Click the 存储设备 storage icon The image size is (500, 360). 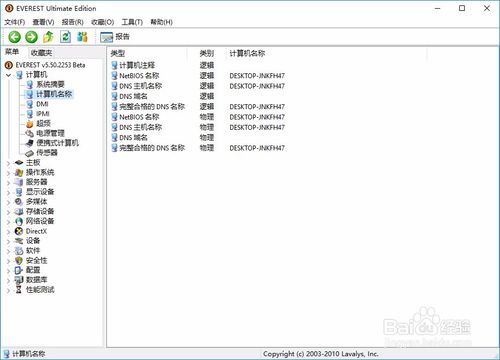19,211
